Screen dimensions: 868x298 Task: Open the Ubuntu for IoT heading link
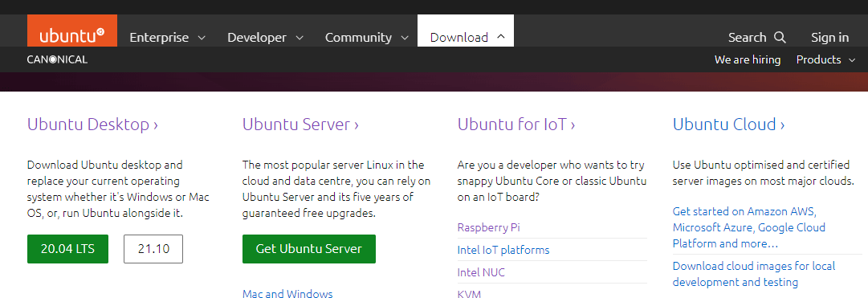click(516, 125)
